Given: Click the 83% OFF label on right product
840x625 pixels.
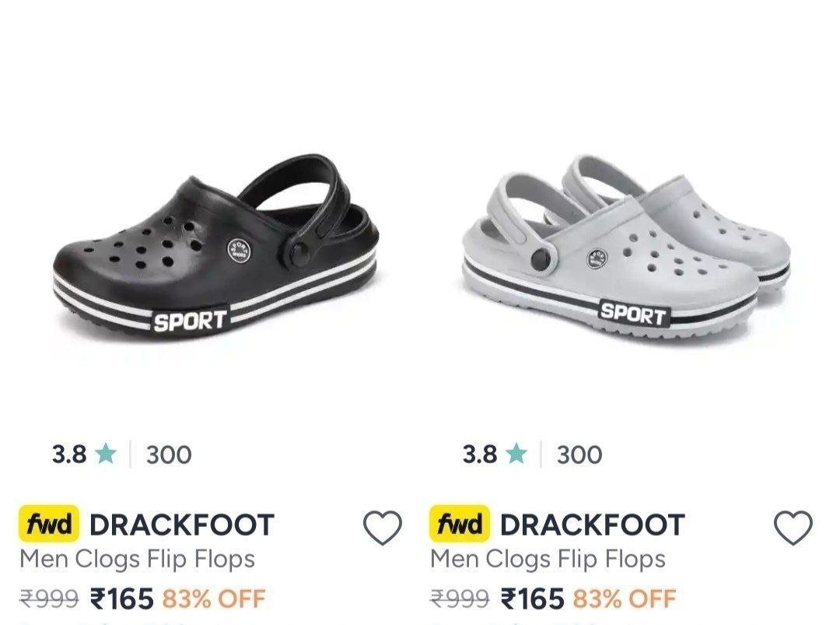Looking at the screenshot, I should click(x=625, y=599).
